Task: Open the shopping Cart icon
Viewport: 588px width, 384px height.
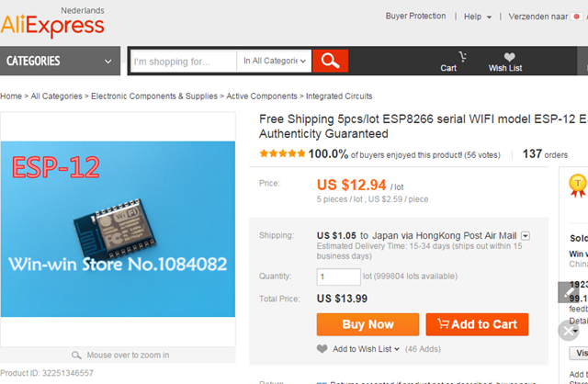Action: click(449, 62)
